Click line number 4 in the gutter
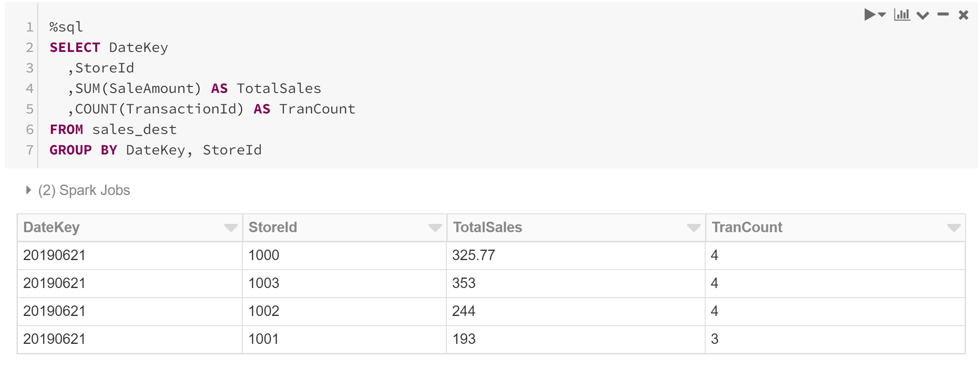The image size is (980, 367). point(29,89)
